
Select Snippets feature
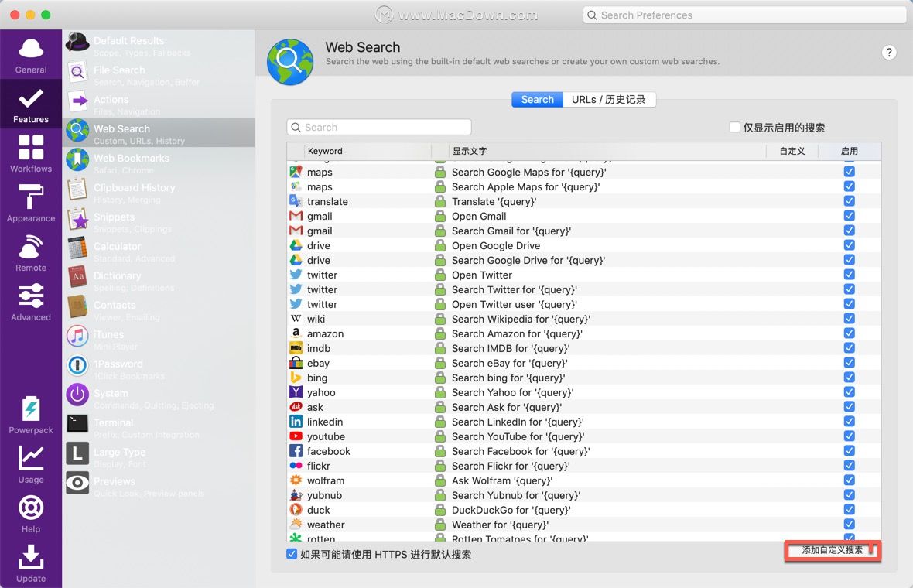click(159, 221)
